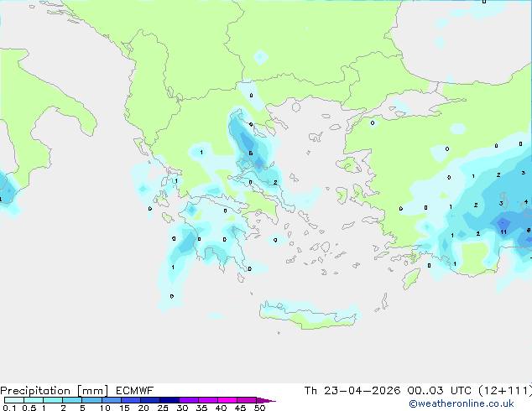Select the 2–5 mm legend swatch
The width and height of the screenshot is (532, 411).
(72, 400)
